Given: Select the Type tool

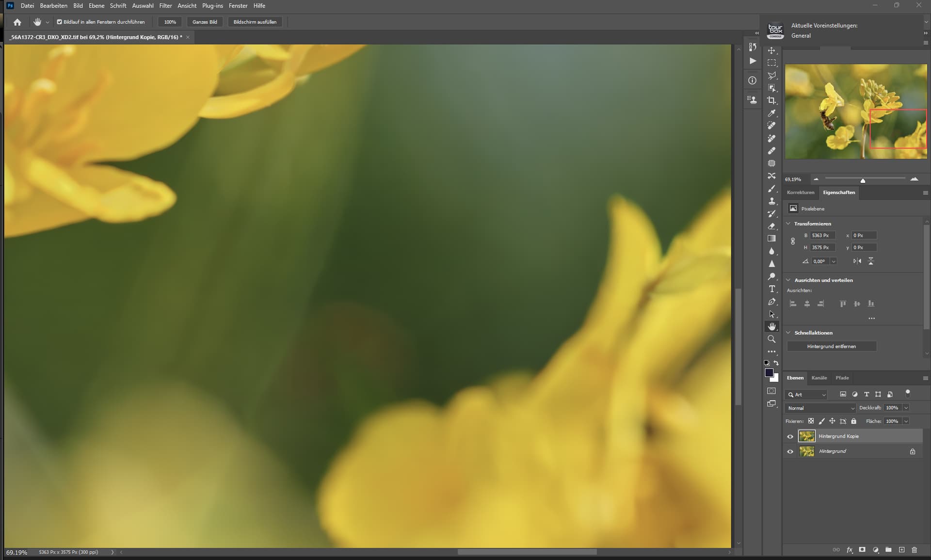Looking at the screenshot, I should point(771,289).
